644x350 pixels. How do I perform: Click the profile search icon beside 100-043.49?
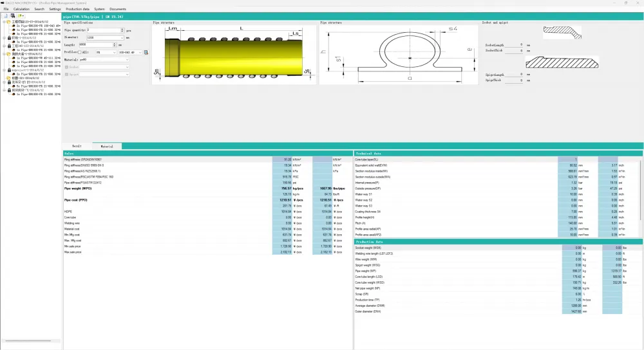[146, 52]
